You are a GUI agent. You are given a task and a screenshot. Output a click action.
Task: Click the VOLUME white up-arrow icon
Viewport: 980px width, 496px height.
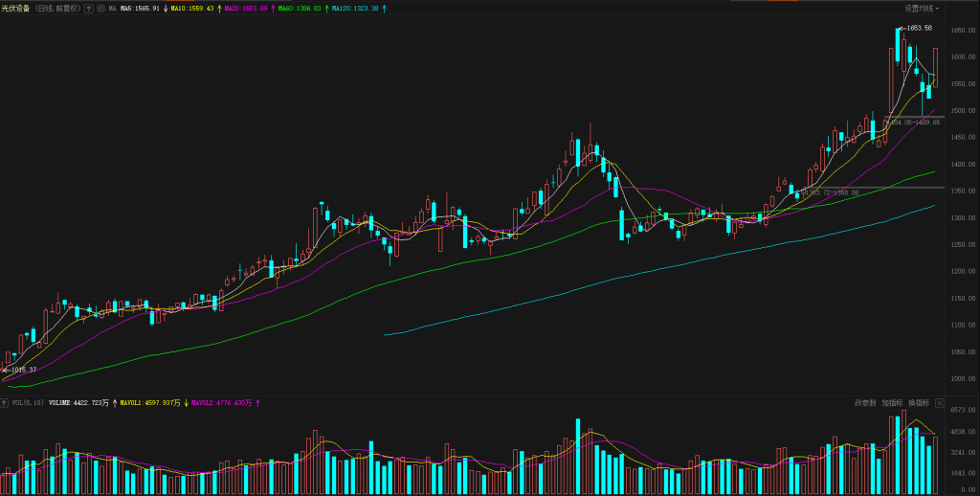coord(113,403)
